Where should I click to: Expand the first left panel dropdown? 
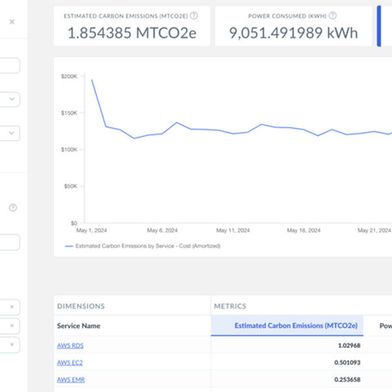coord(9,99)
